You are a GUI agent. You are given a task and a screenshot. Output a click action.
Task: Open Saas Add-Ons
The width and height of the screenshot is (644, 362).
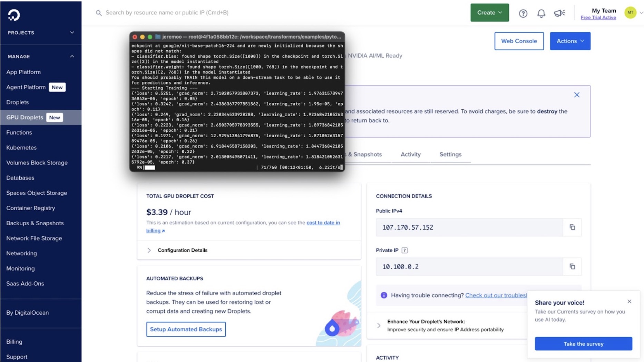[25, 284]
